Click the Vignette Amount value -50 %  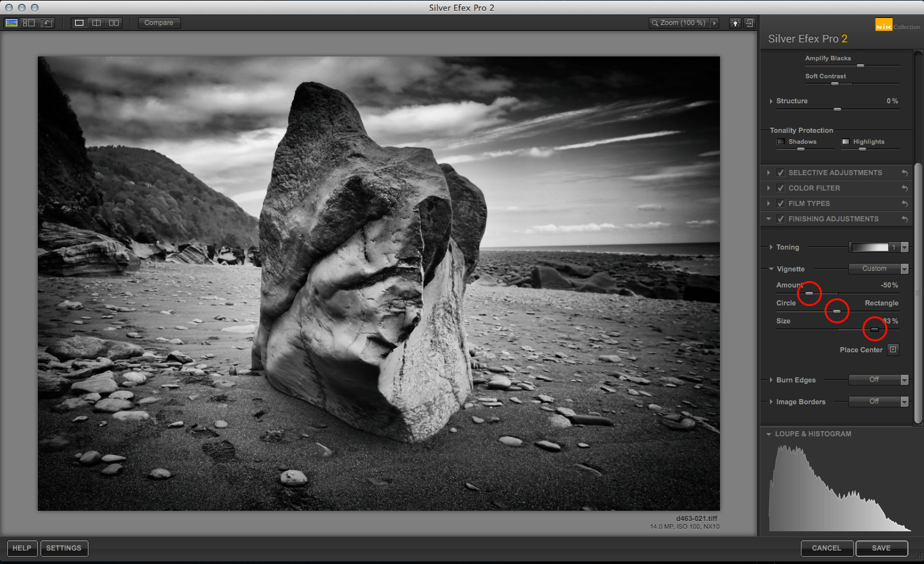pyautogui.click(x=889, y=285)
